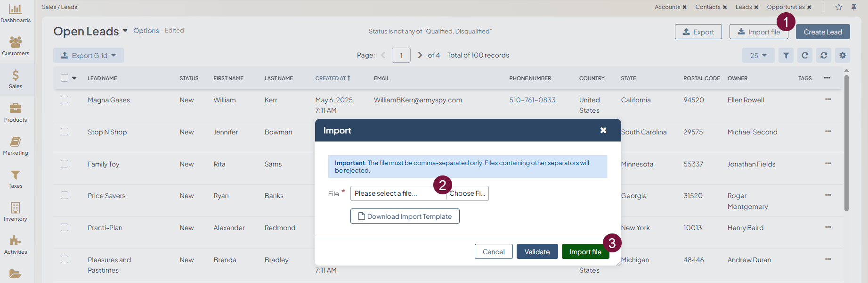Click the grid filter funnel icon
This screenshot has width=868, height=283.
[x=786, y=55]
